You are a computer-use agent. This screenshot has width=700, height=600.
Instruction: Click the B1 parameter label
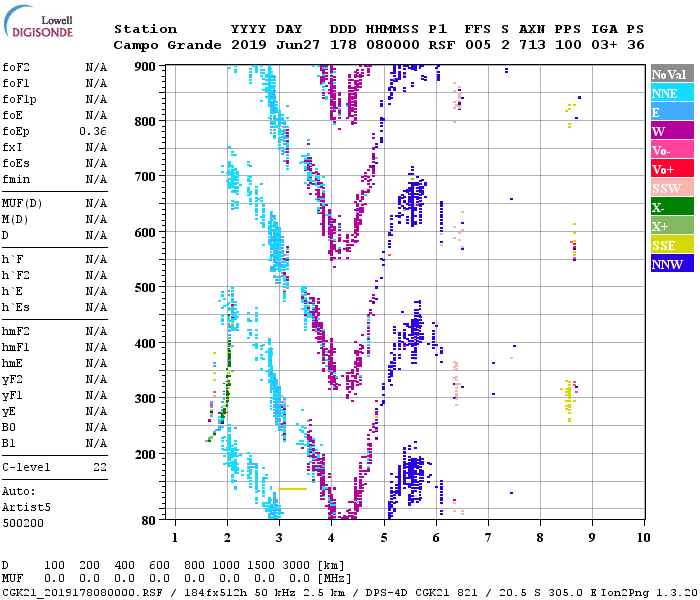click(8, 444)
